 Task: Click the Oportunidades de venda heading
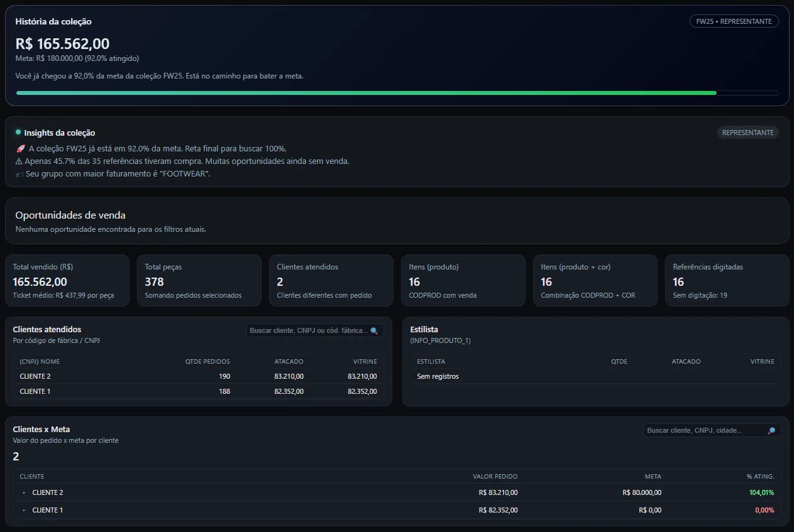70,215
